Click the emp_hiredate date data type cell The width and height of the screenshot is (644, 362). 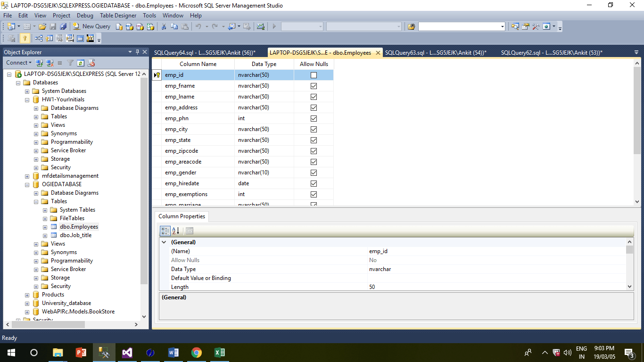pyautogui.click(x=264, y=183)
